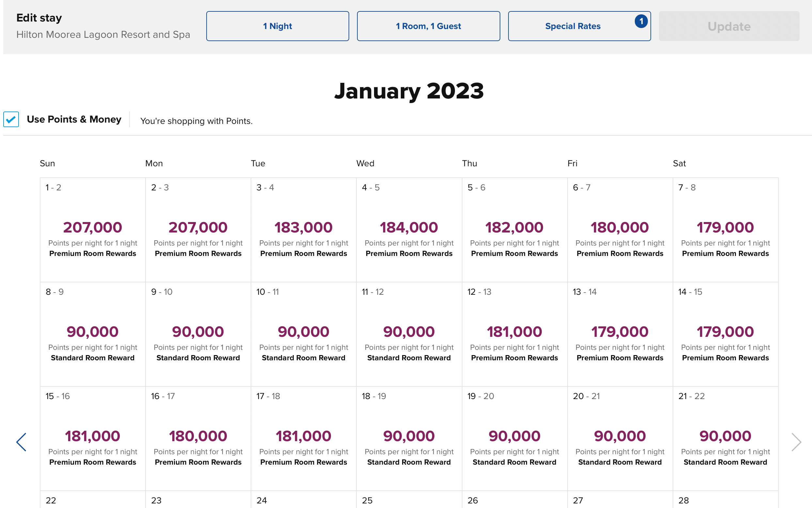Click the January 2023 month heading
Screen dimensions: 812x508
click(x=409, y=91)
